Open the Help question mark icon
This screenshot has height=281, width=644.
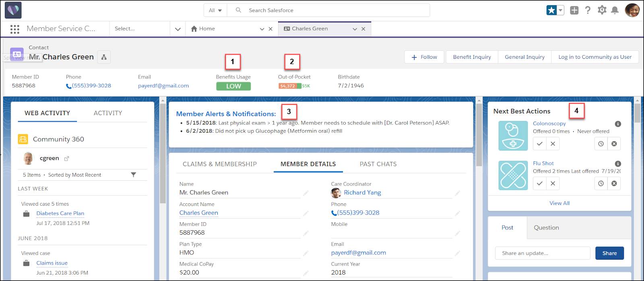(588, 10)
